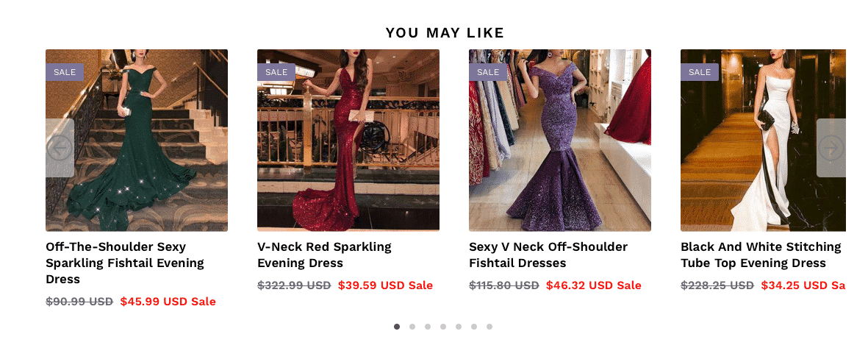Image resolution: width=868 pixels, height=348 pixels.
Task: Jump to the fourth carousel page dot
Action: [443, 327]
